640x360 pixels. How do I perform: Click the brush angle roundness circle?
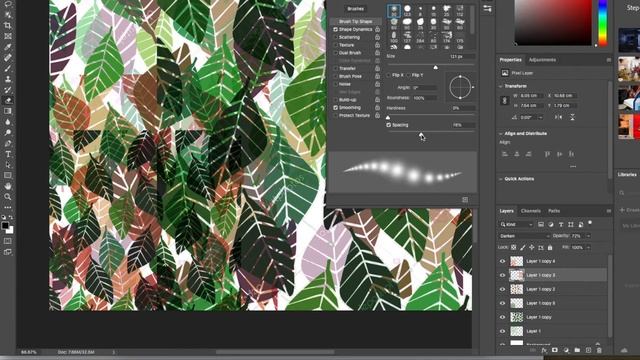tap(460, 87)
